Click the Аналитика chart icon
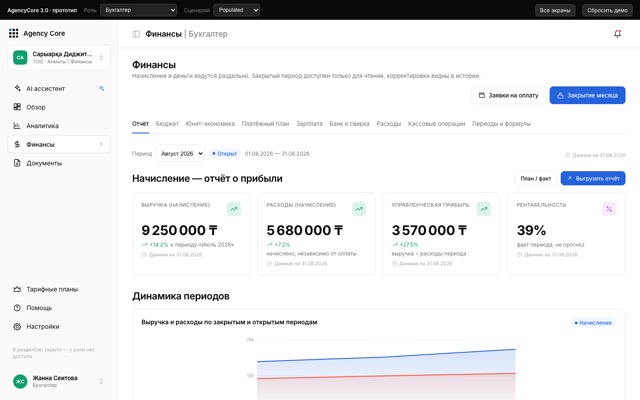The height and width of the screenshot is (400, 640). click(x=17, y=126)
